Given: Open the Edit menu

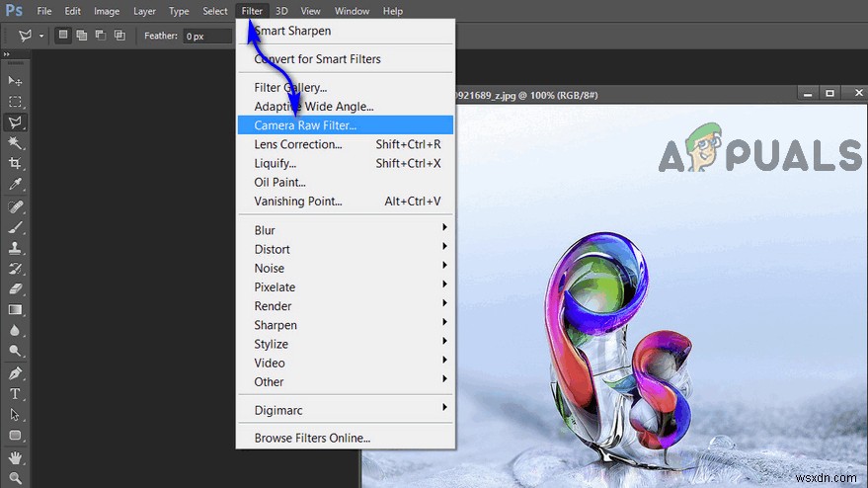Looking at the screenshot, I should (x=72, y=11).
